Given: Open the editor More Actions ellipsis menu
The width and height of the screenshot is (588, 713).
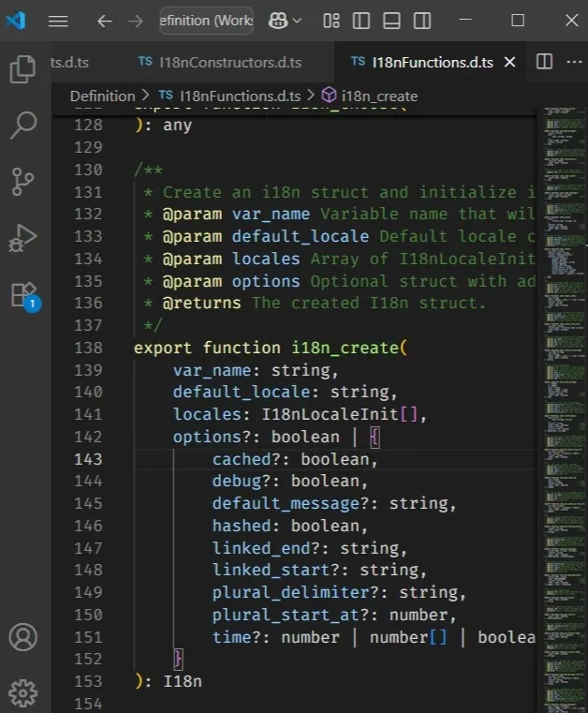Looking at the screenshot, I should [x=572, y=62].
